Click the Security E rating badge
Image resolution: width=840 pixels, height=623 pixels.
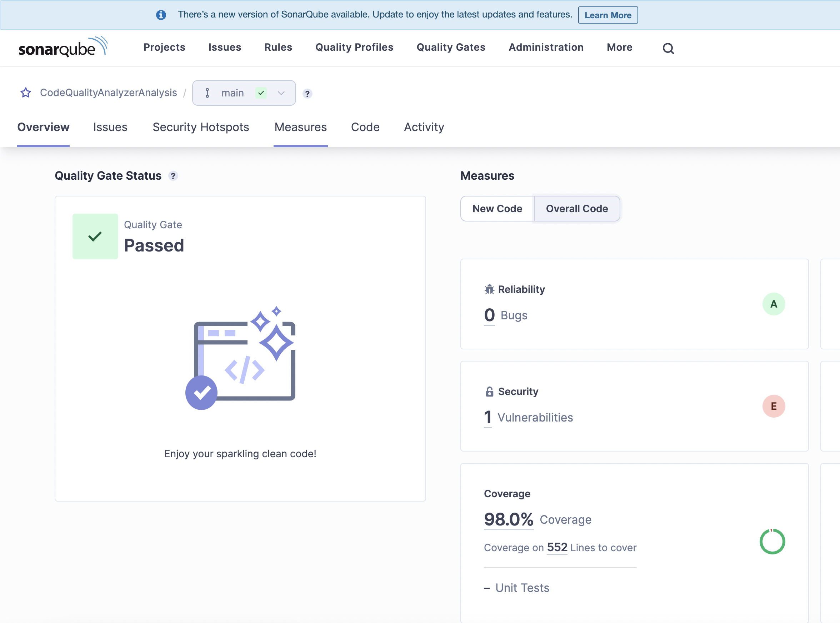(x=773, y=406)
